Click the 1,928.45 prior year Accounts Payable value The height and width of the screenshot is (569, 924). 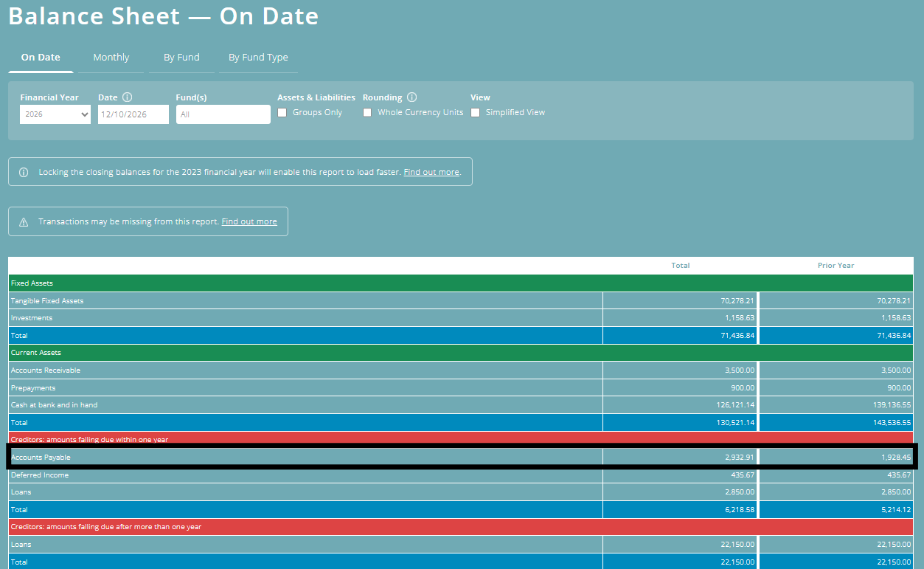point(896,458)
